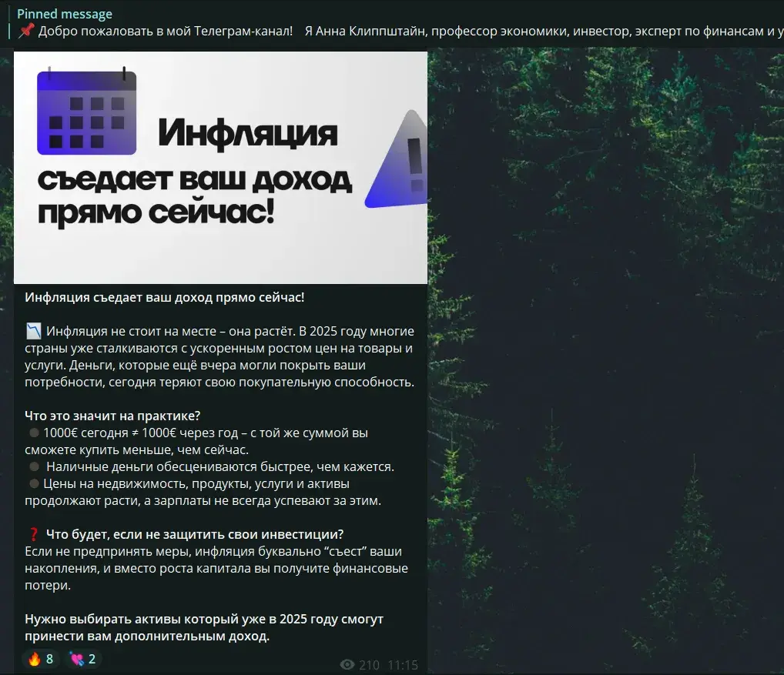Open the inflation post image
The height and width of the screenshot is (675, 784).
(x=220, y=167)
